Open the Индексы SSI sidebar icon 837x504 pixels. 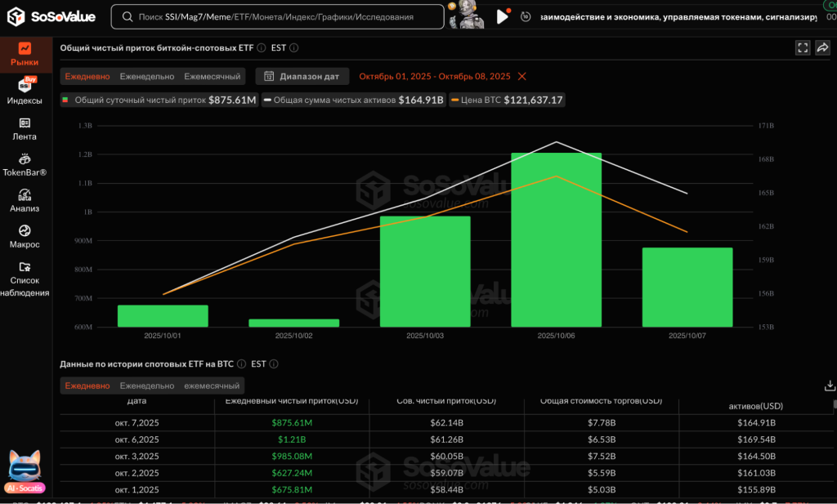coord(25,91)
